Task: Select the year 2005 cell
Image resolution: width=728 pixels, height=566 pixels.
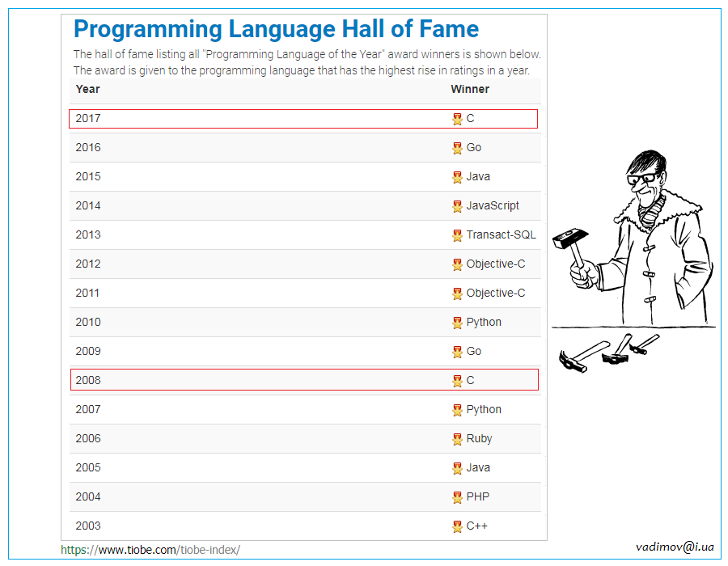Action: click(88, 467)
